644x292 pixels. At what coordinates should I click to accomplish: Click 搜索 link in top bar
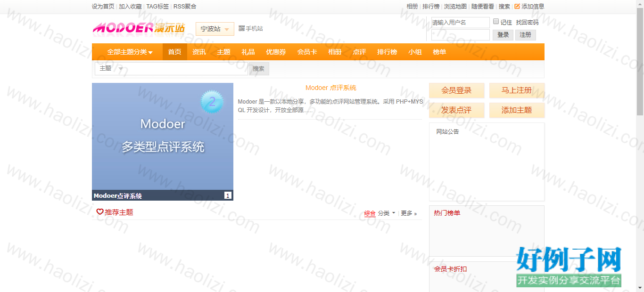504,7
